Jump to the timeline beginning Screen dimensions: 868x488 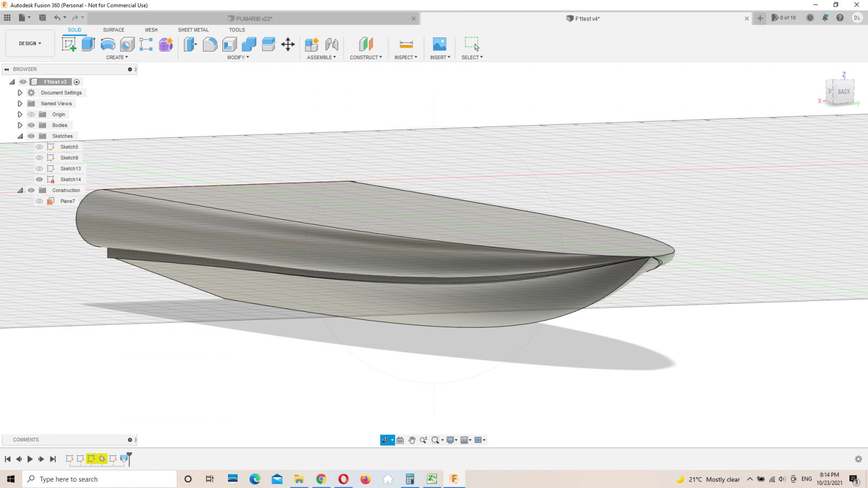click(x=8, y=459)
